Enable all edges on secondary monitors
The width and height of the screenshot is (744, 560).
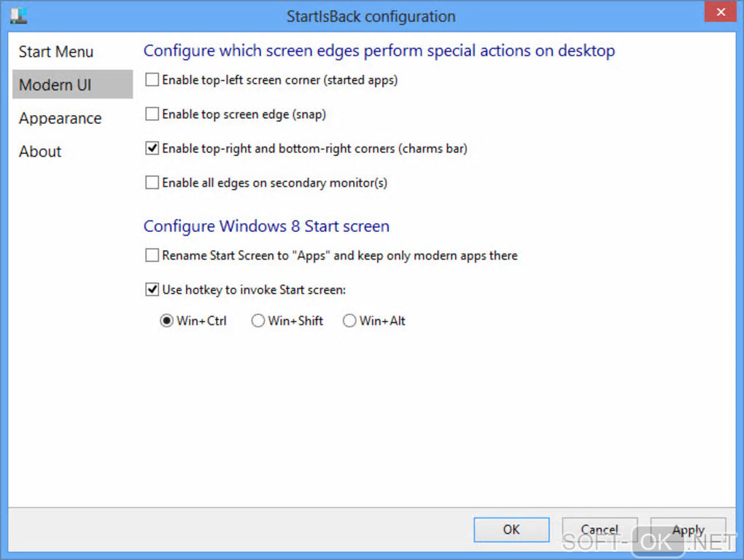pyautogui.click(x=152, y=182)
